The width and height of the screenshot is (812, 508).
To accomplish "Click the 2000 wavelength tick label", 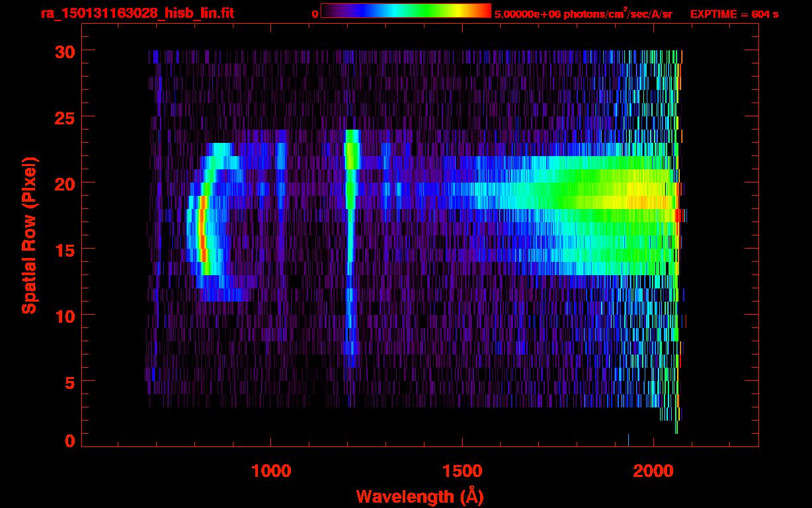I will (x=653, y=471).
